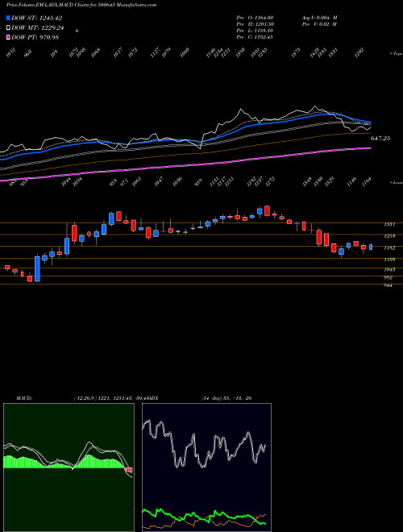Image resolution: width=403 pixels, height=532 pixels.
Task: Click the blue DOW ST legend swatch
Action: (8, 18)
